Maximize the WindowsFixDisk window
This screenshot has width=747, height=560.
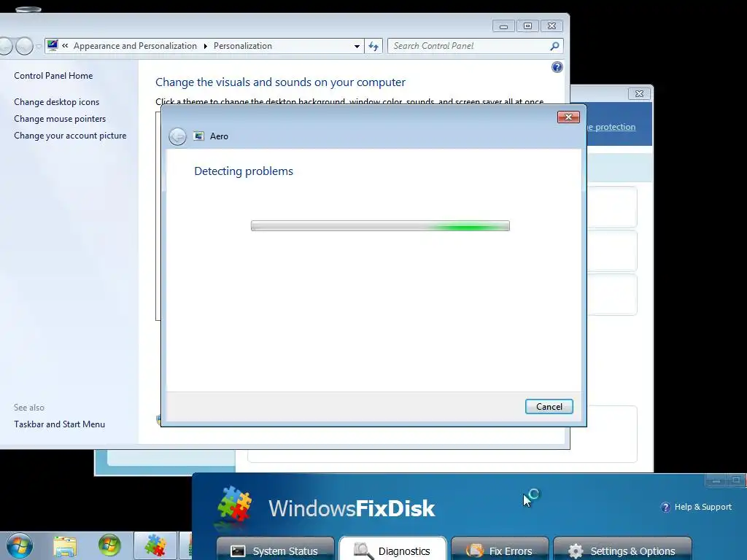[x=736, y=481]
